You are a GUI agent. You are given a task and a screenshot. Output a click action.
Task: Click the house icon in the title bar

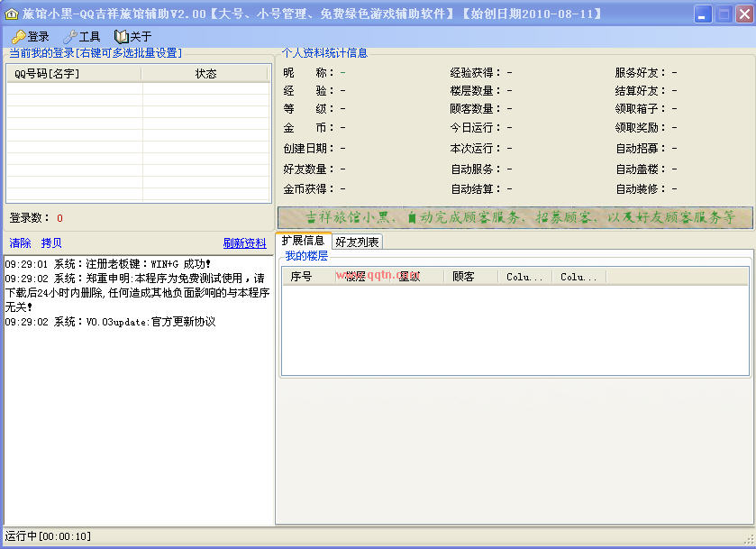tap(11, 14)
